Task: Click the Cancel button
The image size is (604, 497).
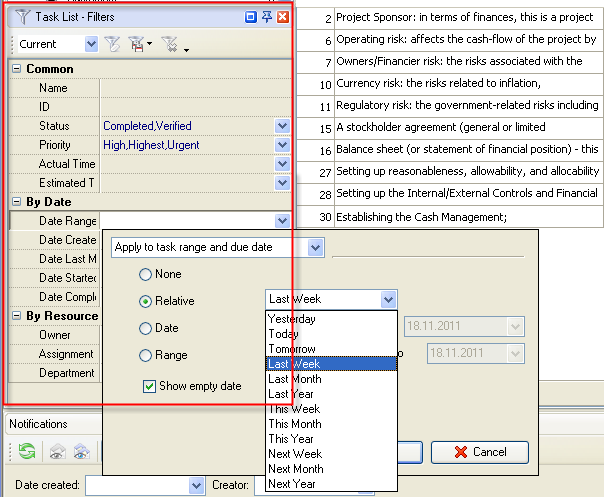Action: pyautogui.click(x=480, y=452)
